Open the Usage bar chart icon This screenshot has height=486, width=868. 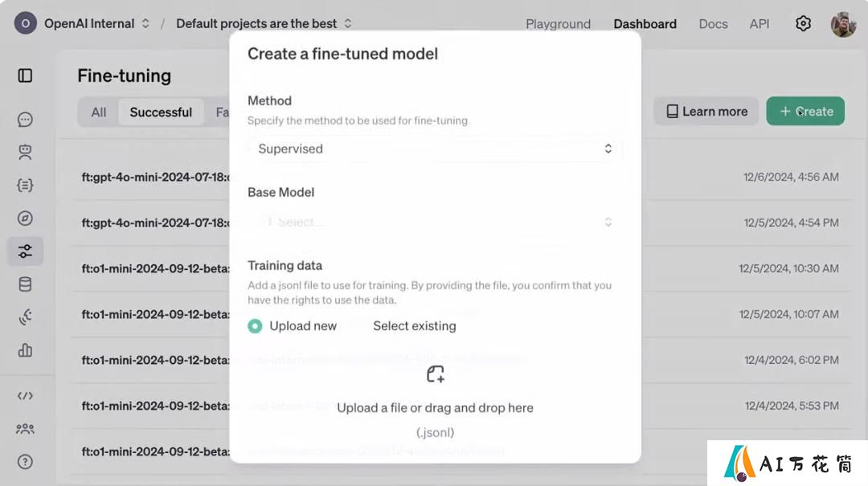pyautogui.click(x=25, y=349)
